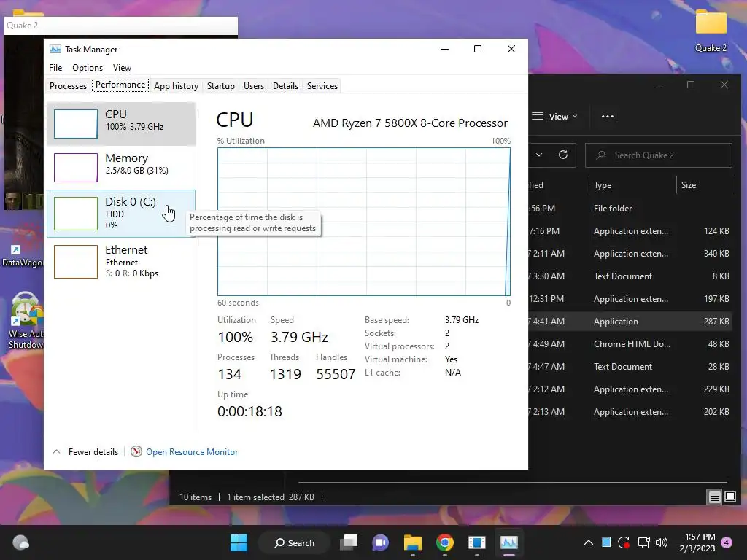Open Google Chrome from the taskbar
This screenshot has height=560, width=747.
pyautogui.click(x=444, y=542)
